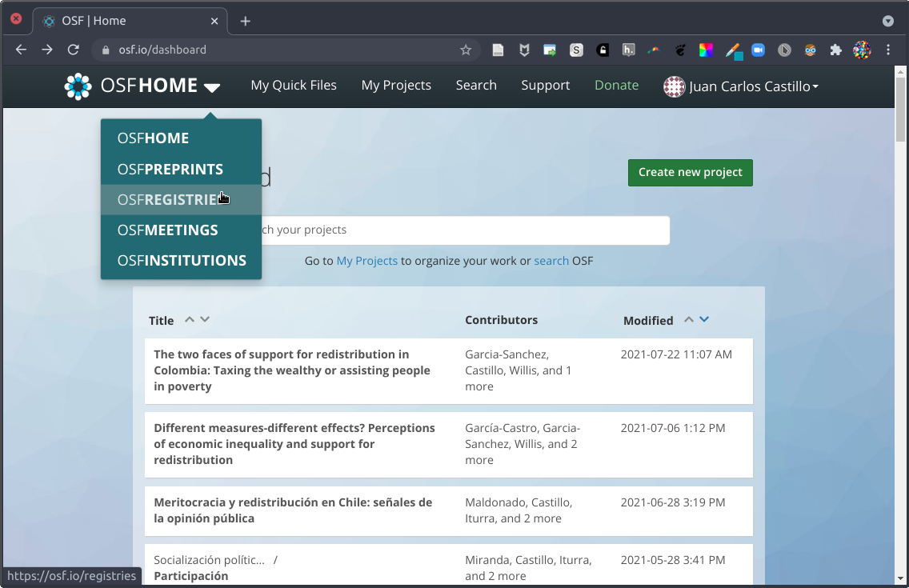This screenshot has height=588, width=909.
Task: Click Create new project button
Action: pyautogui.click(x=690, y=172)
